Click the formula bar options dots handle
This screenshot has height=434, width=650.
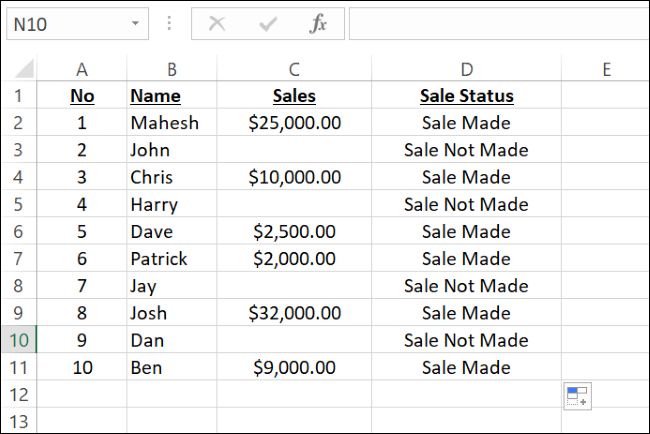click(169, 24)
